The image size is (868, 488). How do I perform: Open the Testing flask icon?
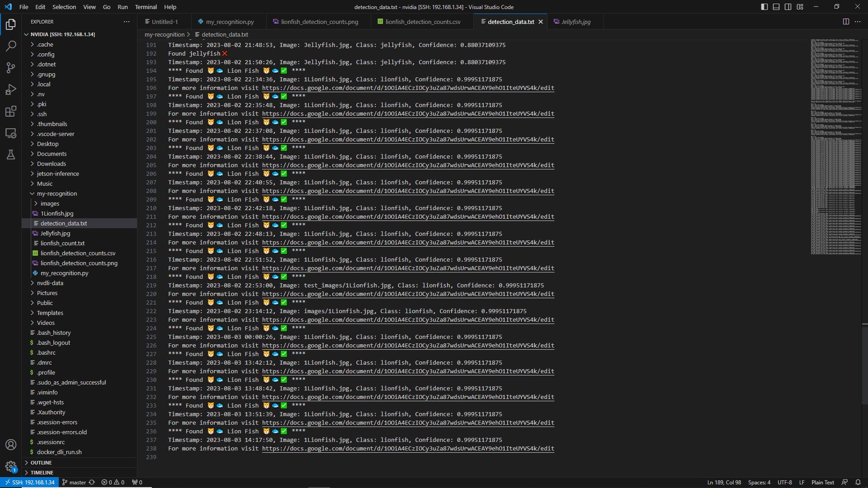point(11,155)
